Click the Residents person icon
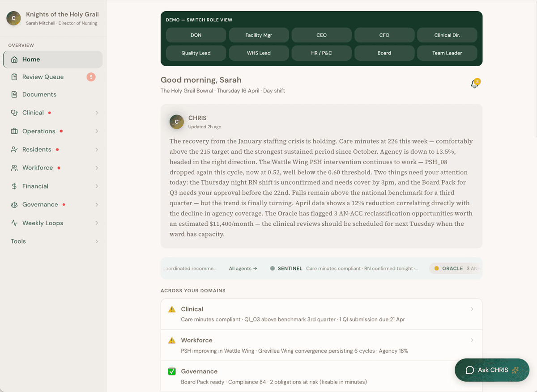537x392 pixels. (x=15, y=149)
